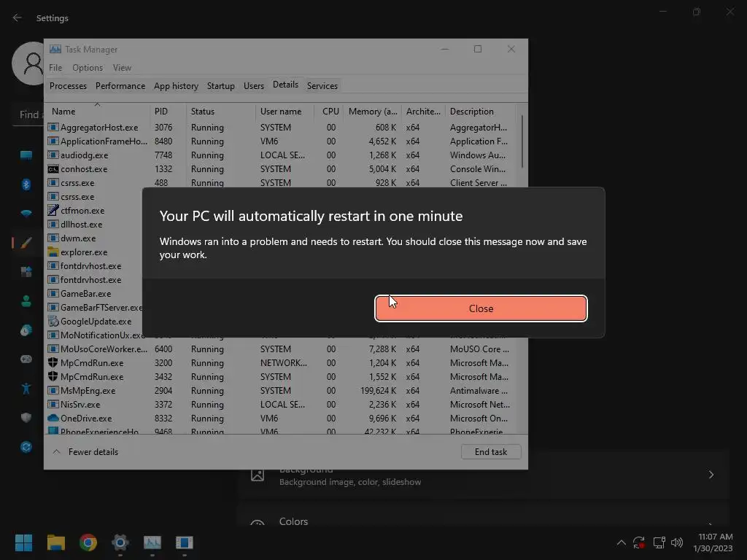Switch to the Services tab
The image size is (747, 560).
[x=322, y=86]
